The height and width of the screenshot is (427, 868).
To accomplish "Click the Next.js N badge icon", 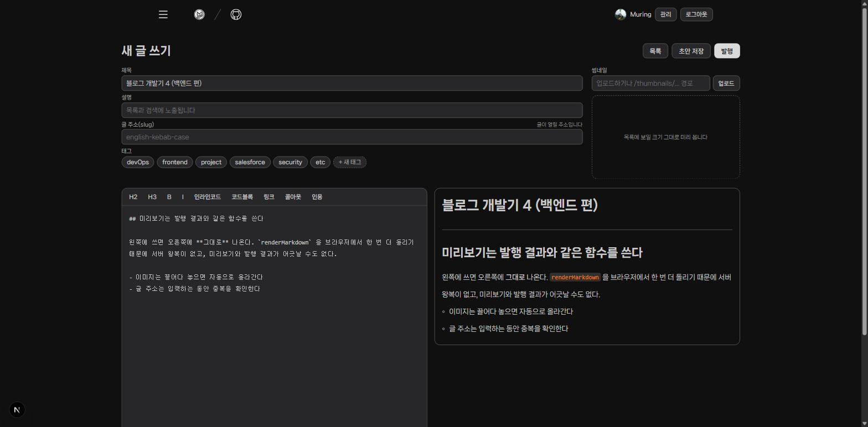I will [x=17, y=410].
